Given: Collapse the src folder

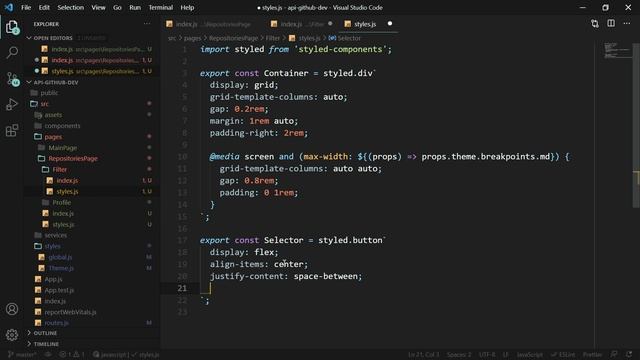Looking at the screenshot, I should click(44, 104).
